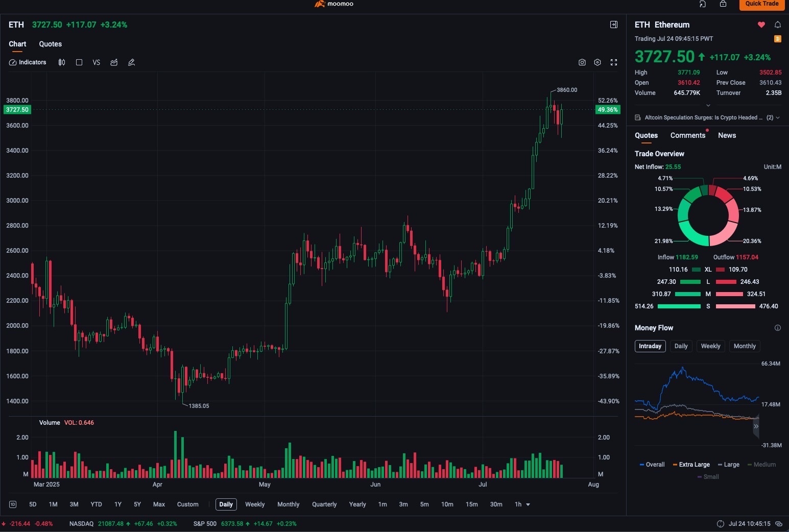Change the candlestick chart type icon
This screenshot has height=532, width=789.
tap(62, 62)
